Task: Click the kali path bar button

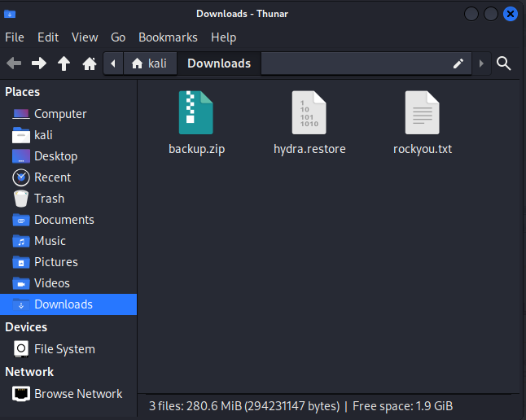Action: (x=150, y=63)
